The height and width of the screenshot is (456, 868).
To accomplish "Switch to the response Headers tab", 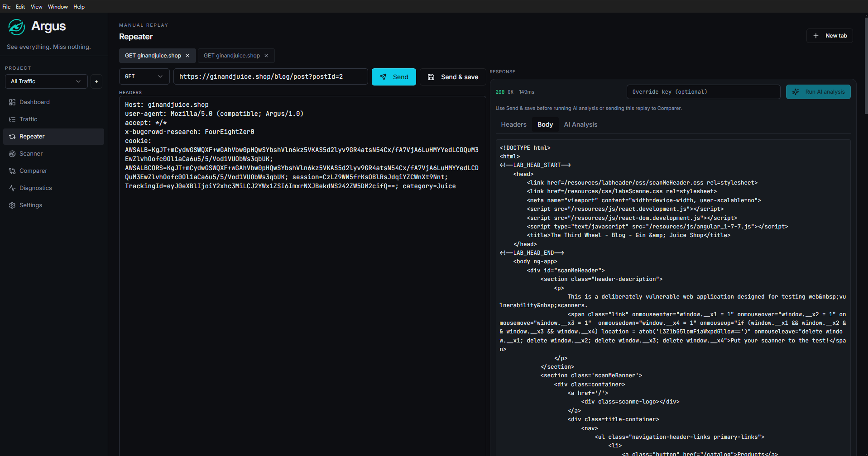I will click(x=513, y=124).
